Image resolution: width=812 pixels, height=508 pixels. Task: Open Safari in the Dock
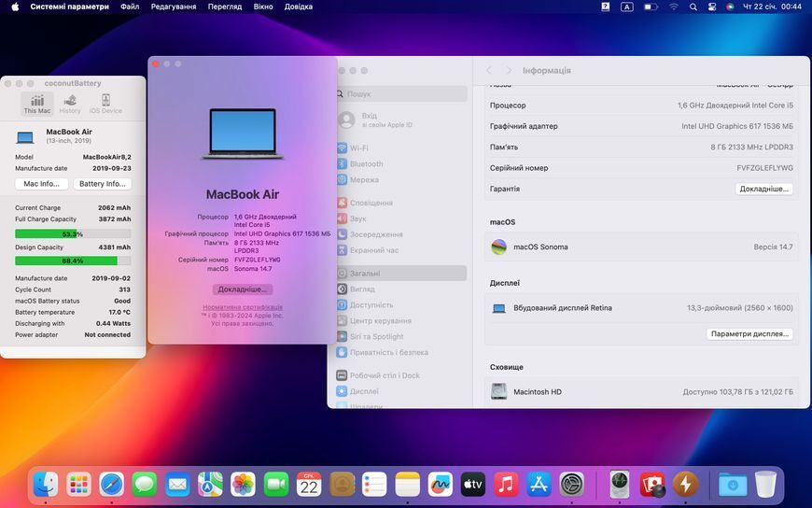tap(112, 485)
